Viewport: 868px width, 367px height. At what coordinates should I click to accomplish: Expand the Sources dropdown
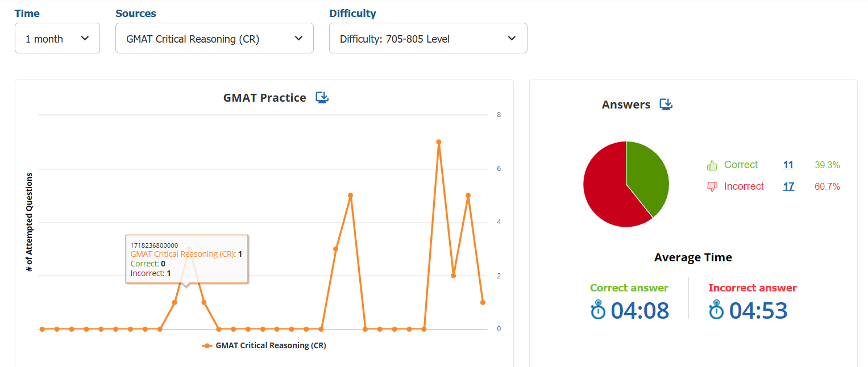[214, 39]
